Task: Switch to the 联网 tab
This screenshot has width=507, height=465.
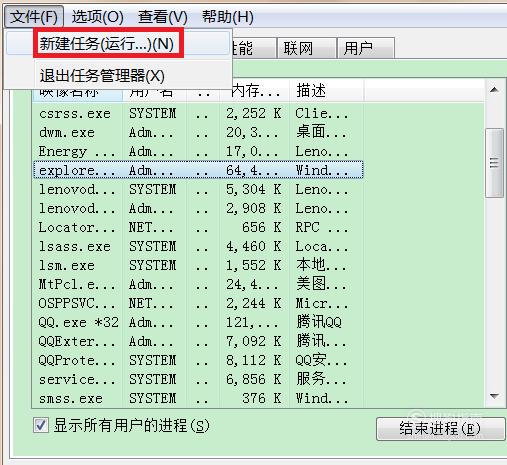Action: (x=306, y=48)
